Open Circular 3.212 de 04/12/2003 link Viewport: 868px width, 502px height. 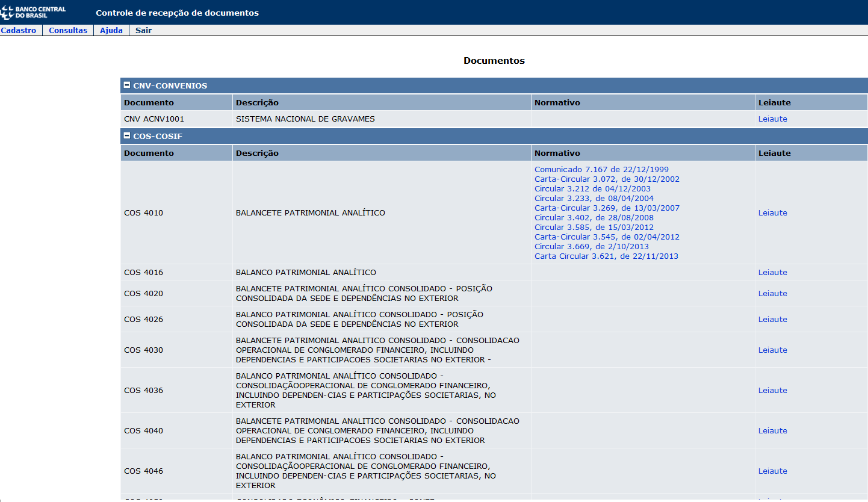[x=592, y=188]
